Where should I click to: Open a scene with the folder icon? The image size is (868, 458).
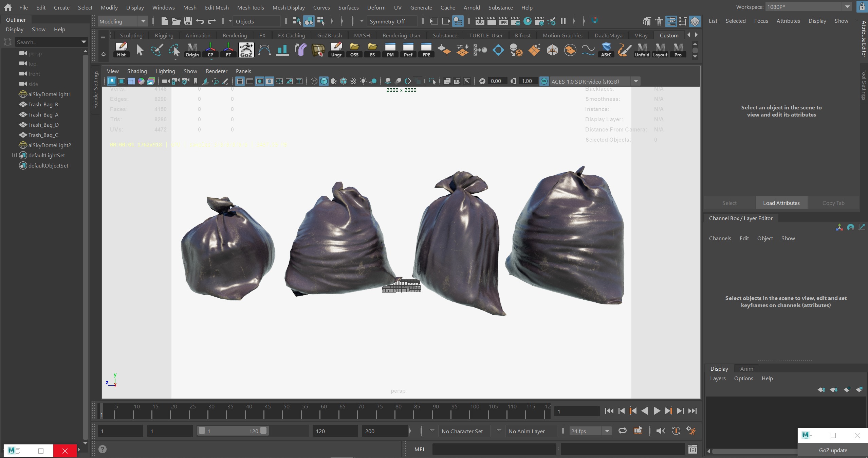(176, 21)
